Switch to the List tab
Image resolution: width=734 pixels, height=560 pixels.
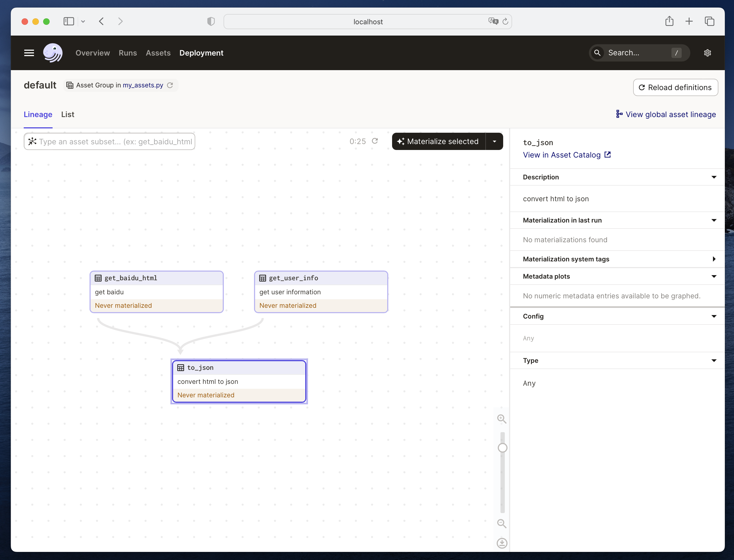pos(68,114)
